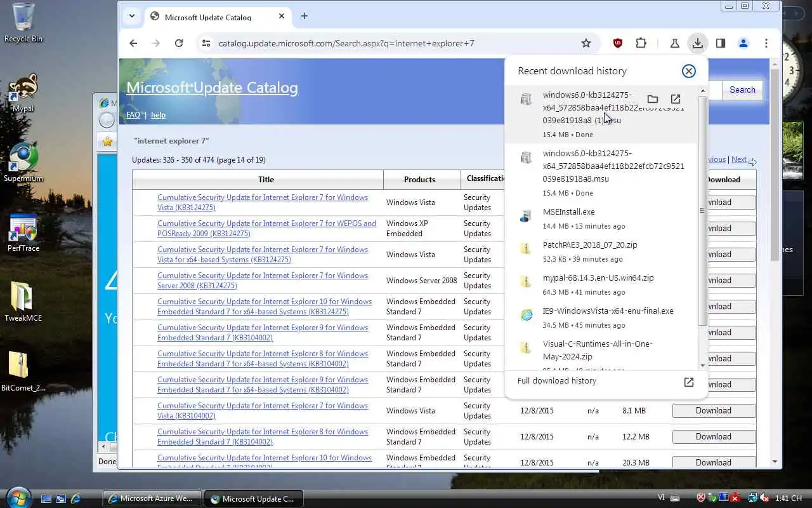Select Visual-C-Runtimes-All-in-One-May-2024.zip entry
This screenshot has width=812, height=508.
[x=601, y=353]
